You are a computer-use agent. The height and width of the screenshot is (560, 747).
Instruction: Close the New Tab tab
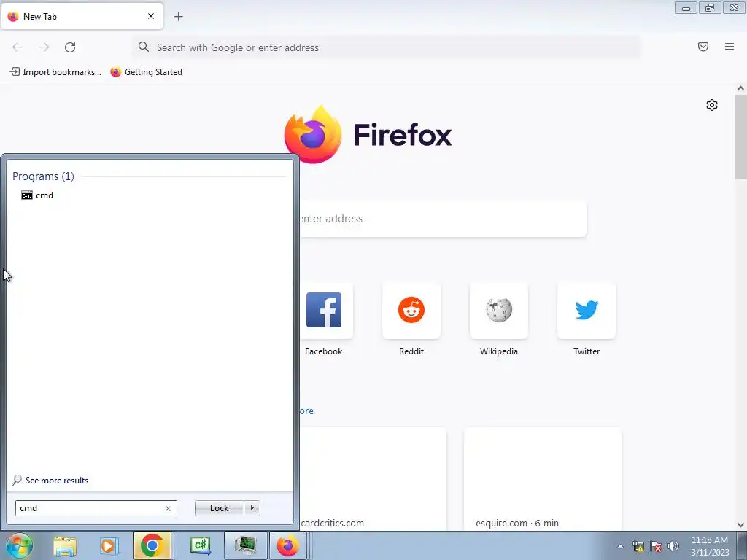[151, 16]
